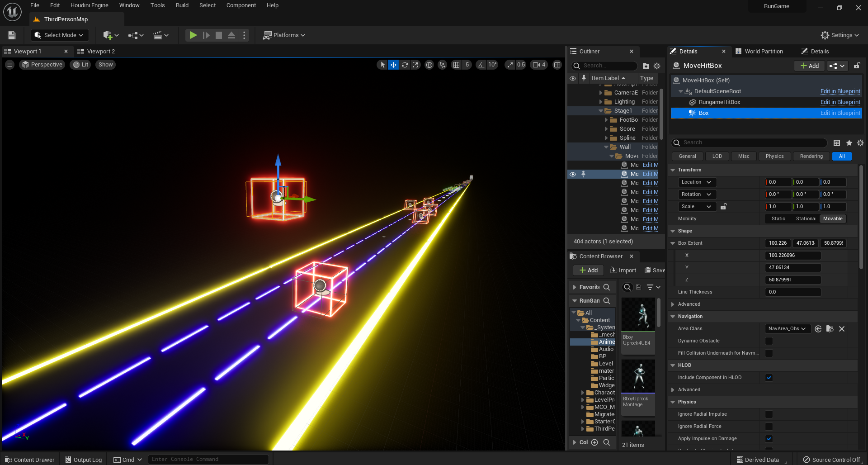
Task: Switch to the Viewport 2 tab
Action: click(101, 52)
